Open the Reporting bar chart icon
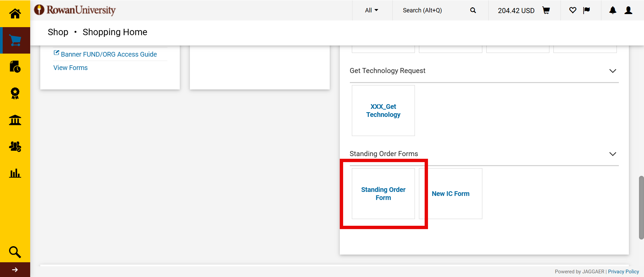Image resolution: width=644 pixels, height=277 pixels. [15, 173]
